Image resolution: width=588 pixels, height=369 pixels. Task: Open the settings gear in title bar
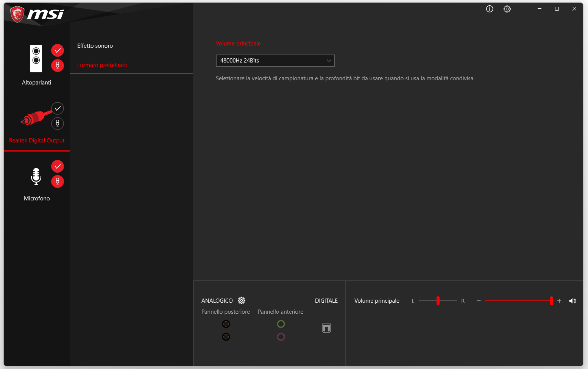(x=507, y=9)
